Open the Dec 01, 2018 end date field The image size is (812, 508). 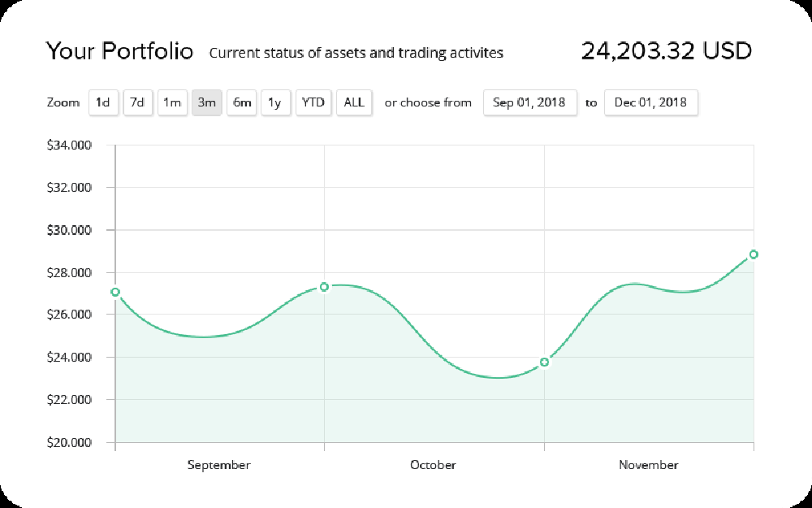pyautogui.click(x=651, y=102)
